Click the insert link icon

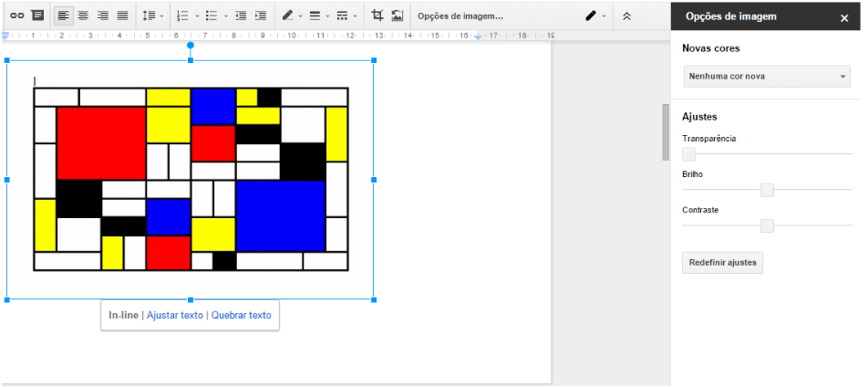pos(16,16)
